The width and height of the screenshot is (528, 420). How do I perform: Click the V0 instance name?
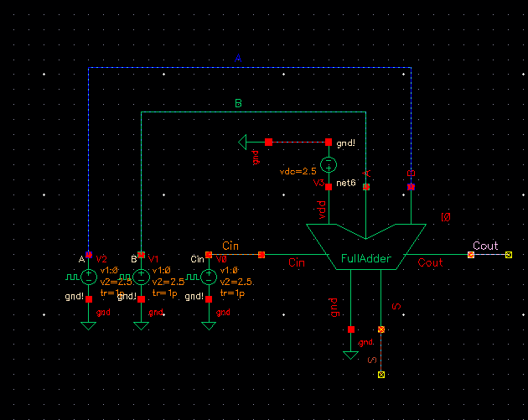pos(221,259)
